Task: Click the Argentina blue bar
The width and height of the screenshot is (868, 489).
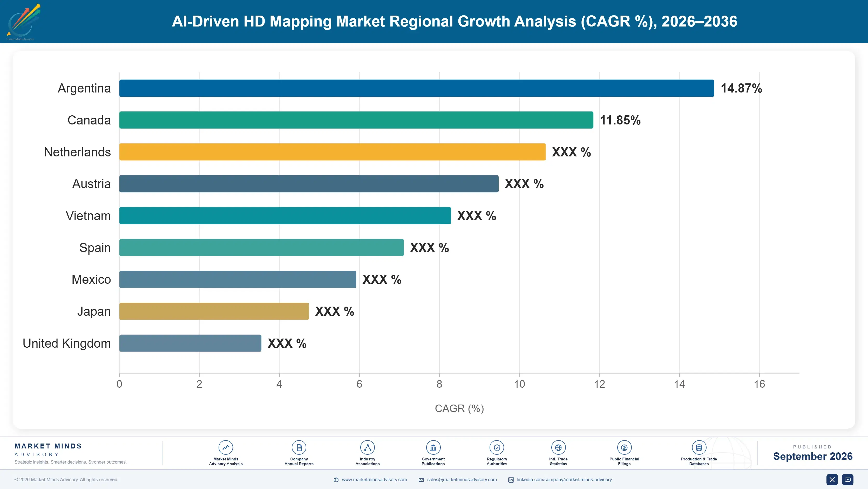Action: pyautogui.click(x=417, y=88)
